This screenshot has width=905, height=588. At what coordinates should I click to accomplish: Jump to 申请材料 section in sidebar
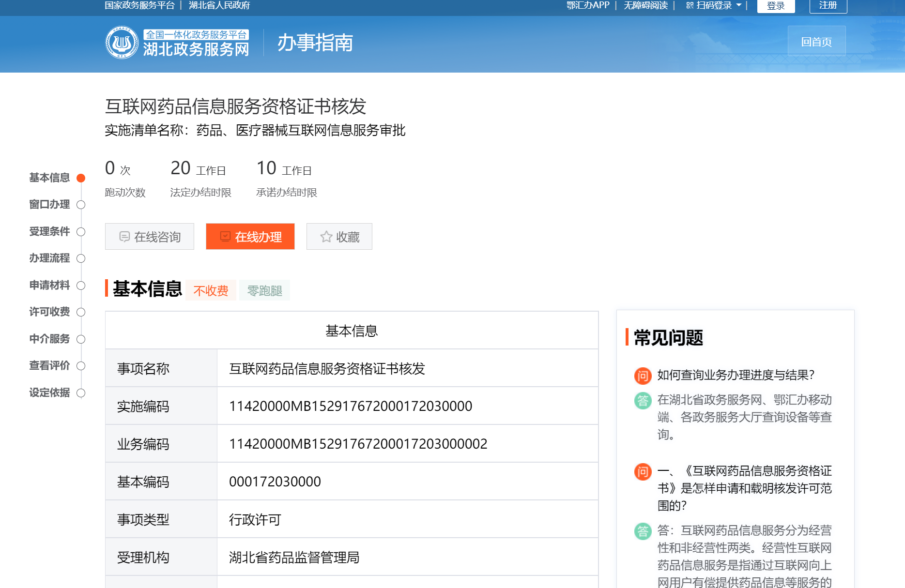[49, 285]
